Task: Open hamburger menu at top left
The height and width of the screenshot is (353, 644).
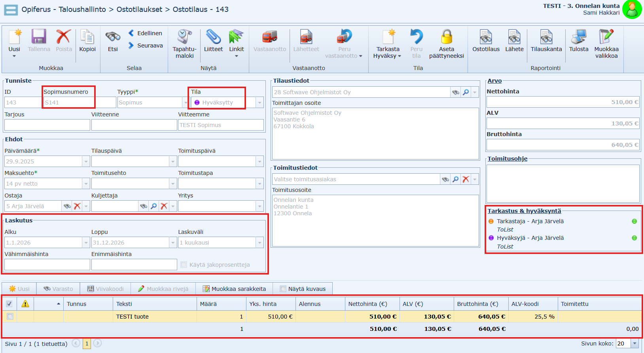Action: pyautogui.click(x=11, y=10)
